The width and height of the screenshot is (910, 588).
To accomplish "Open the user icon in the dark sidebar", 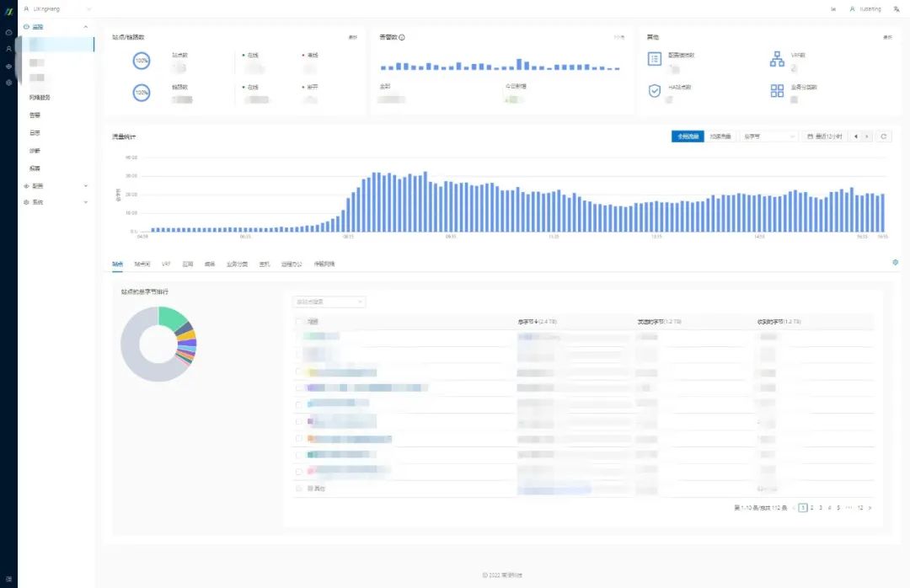I will coord(8,49).
